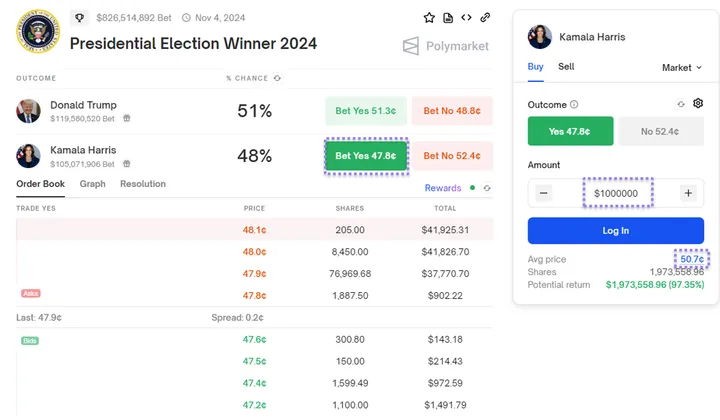This screenshot has height=420, width=720.
Task: Favorite this market with the star icon
Action: [x=430, y=17]
